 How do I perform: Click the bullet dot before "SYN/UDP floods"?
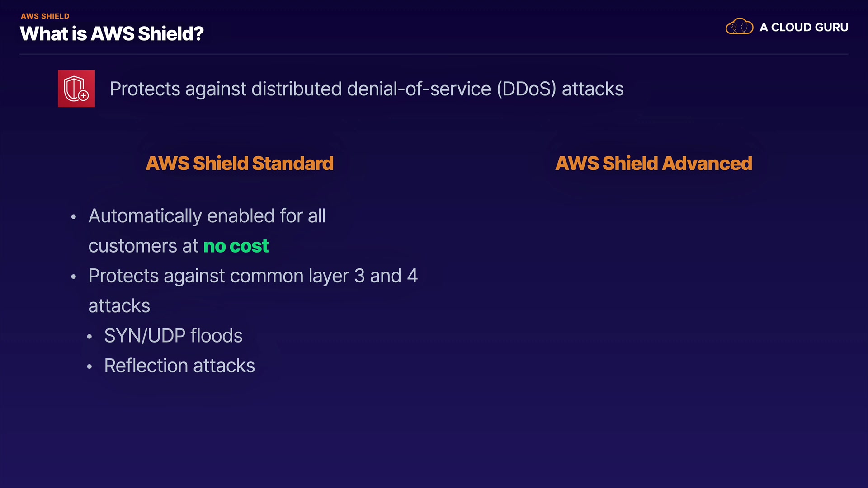pos(90,337)
